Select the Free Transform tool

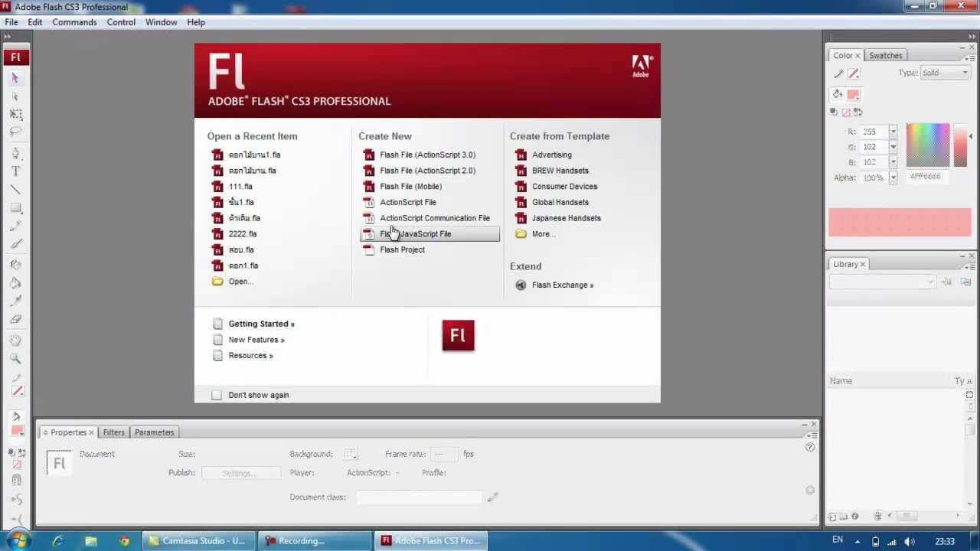pyautogui.click(x=15, y=114)
